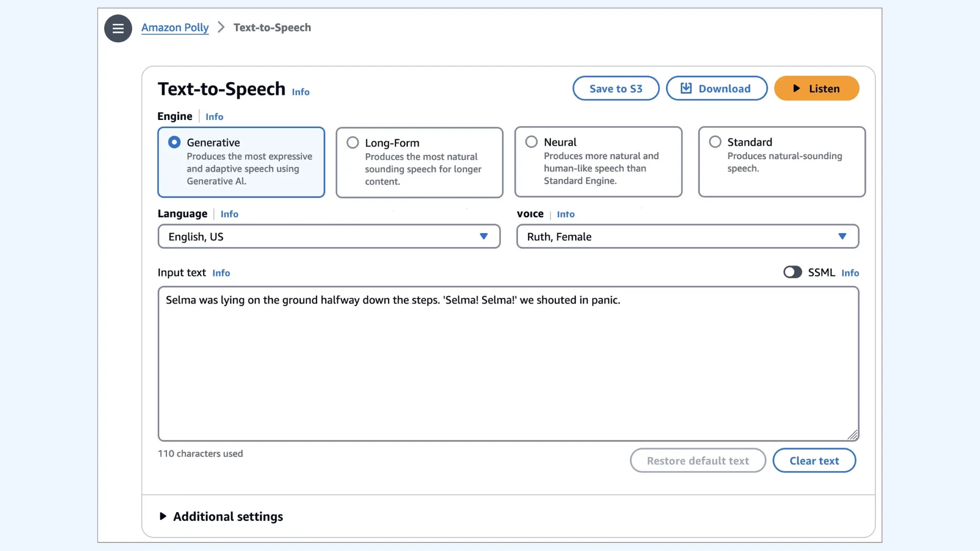Screen dimensions: 980x551
Task: Grab the text area resize handle
Action: pos(852,435)
